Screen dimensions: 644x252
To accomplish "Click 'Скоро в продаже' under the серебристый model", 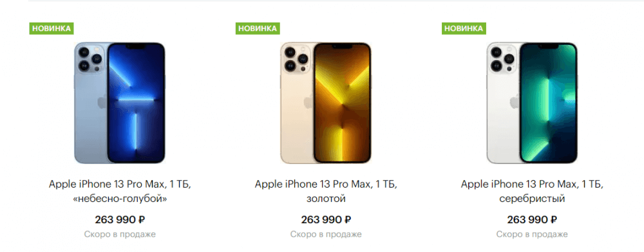I will [533, 235].
